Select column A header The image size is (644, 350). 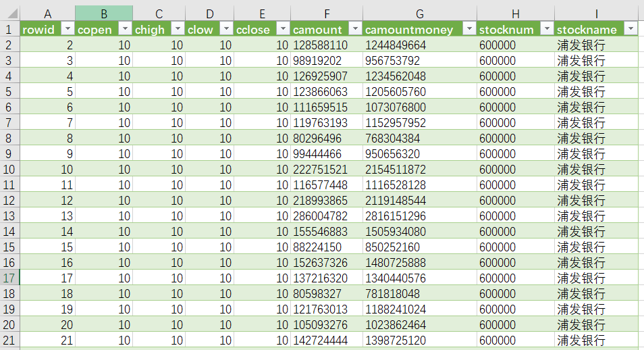(48, 14)
